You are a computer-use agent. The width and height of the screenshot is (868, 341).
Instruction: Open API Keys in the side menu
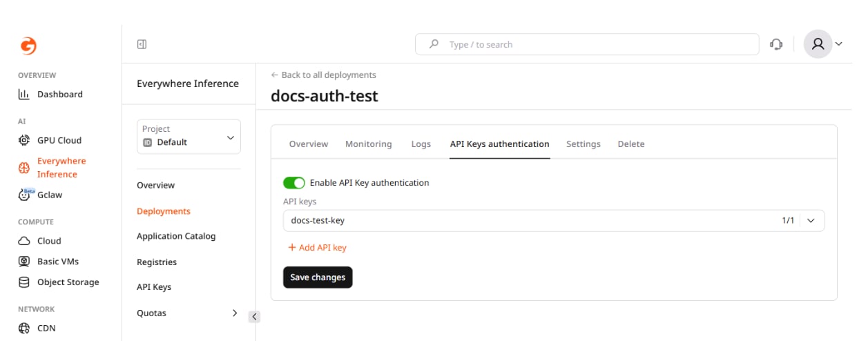coord(154,287)
